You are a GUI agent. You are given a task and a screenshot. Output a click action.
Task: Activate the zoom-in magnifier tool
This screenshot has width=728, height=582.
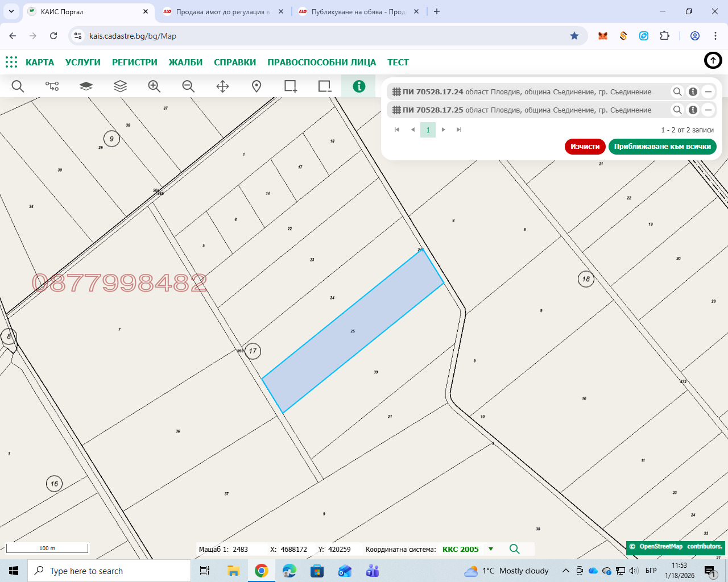154,86
